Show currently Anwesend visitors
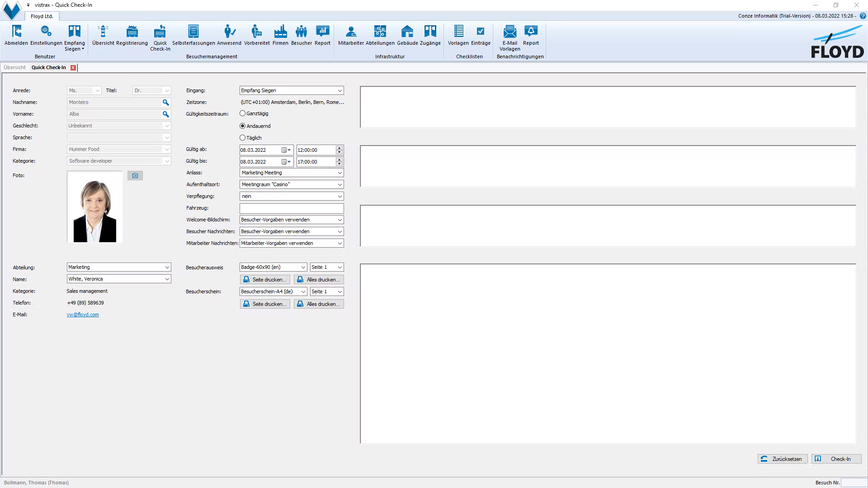868x488 pixels. point(229,36)
